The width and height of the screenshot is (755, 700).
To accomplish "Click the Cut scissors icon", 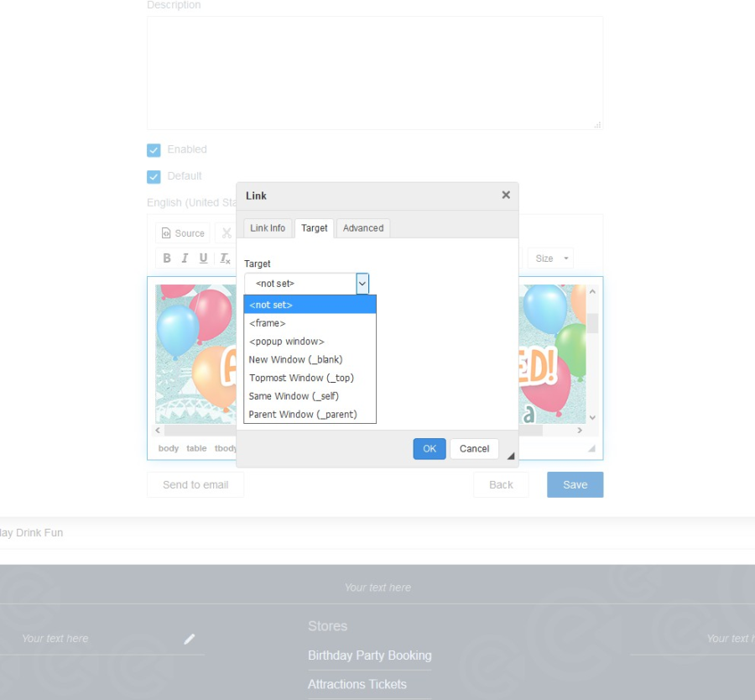I will (226, 233).
